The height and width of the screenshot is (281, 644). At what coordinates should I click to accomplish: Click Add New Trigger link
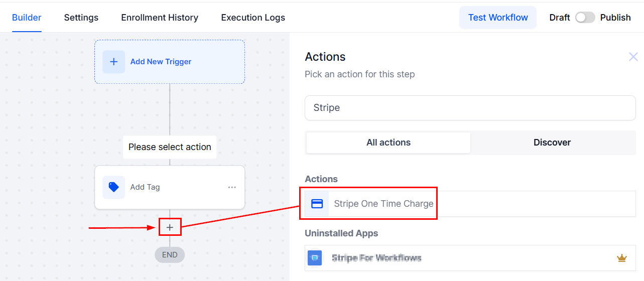pos(161,62)
